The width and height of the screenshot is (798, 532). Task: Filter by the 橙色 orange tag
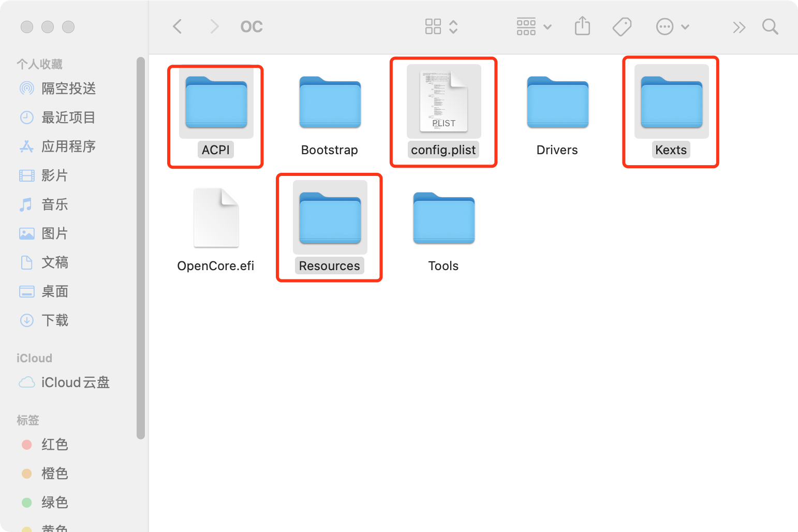(54, 474)
